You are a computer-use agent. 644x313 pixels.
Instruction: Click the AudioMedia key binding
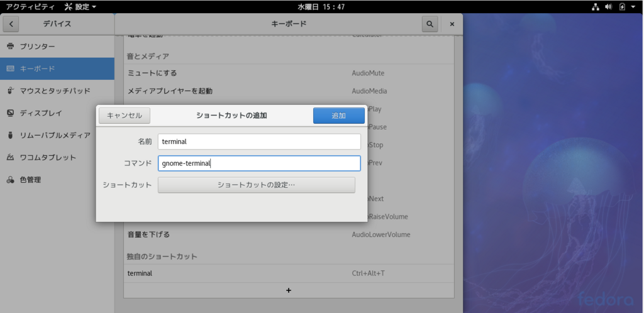click(x=369, y=91)
